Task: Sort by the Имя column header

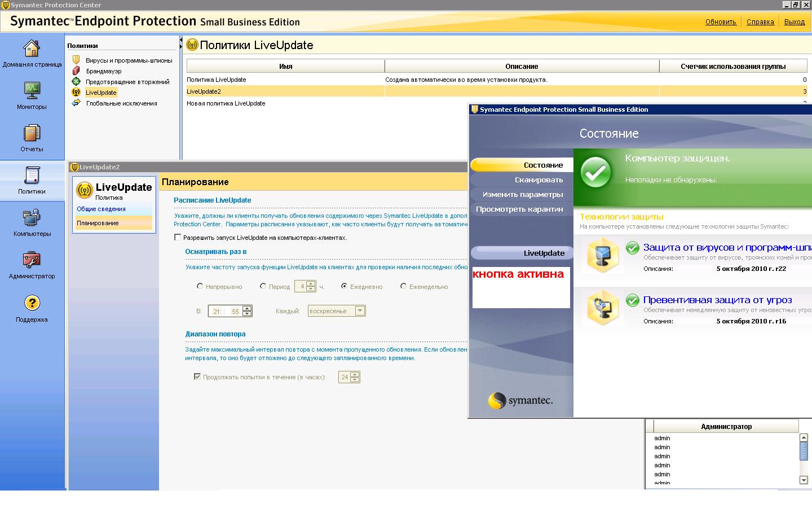Action: tap(285, 66)
